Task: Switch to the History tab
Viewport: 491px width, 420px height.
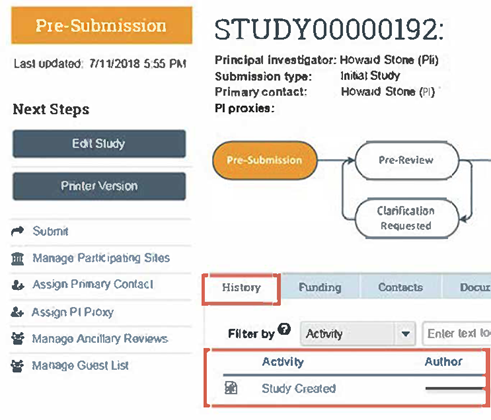Action: (241, 288)
